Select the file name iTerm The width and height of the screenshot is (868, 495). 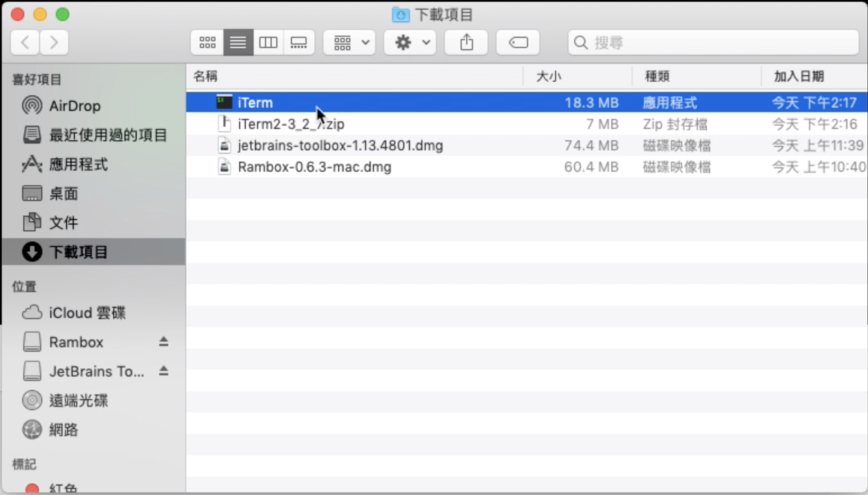pos(255,103)
